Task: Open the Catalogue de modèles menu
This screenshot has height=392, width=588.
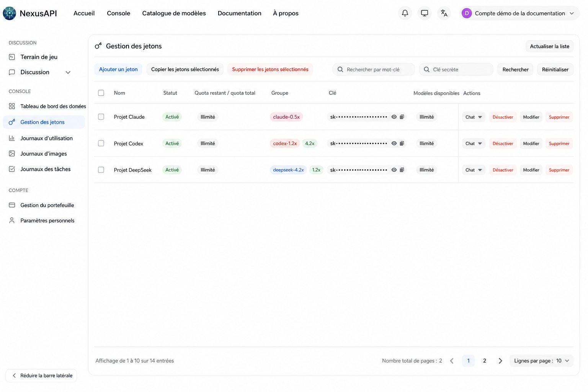Action: point(174,13)
